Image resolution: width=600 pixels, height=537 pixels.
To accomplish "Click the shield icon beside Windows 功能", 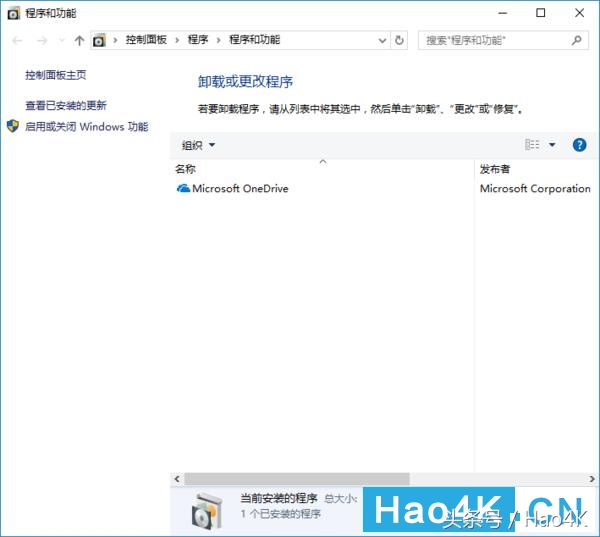I will click(13, 126).
